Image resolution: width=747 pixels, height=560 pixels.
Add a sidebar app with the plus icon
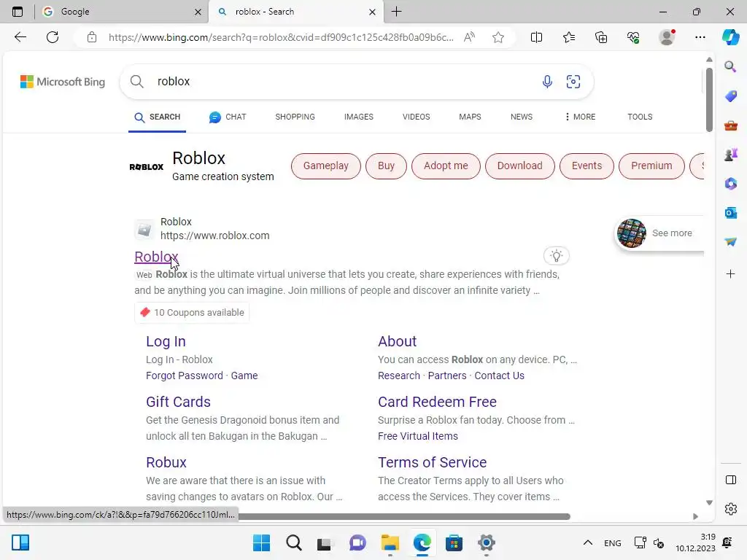point(730,274)
